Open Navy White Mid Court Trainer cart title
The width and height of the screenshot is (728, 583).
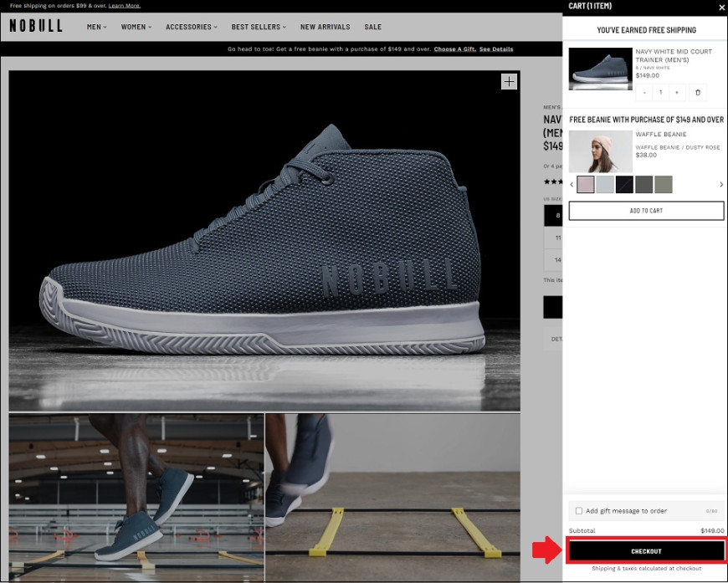click(x=674, y=56)
